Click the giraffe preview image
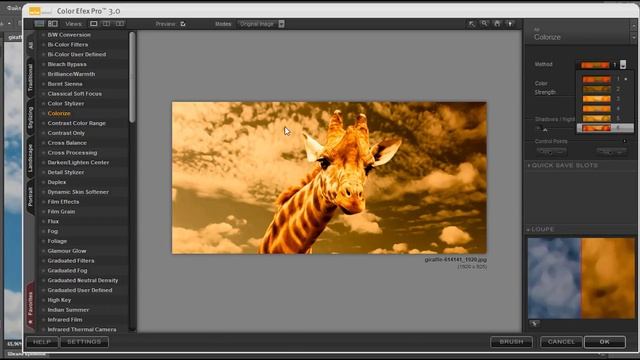Viewport: 640px width, 360px height. [329, 178]
